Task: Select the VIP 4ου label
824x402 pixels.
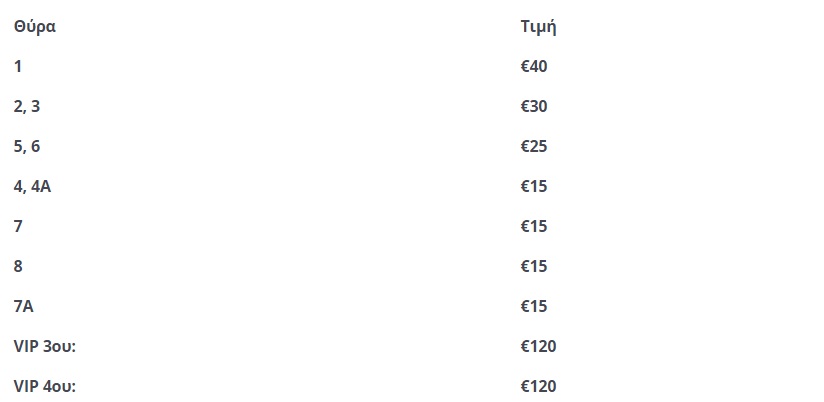Action: coord(45,386)
